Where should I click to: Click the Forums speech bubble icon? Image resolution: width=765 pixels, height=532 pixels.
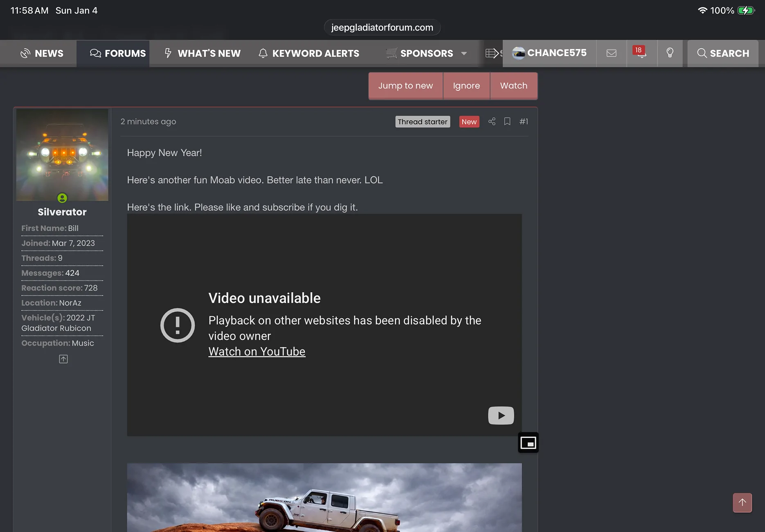95,53
